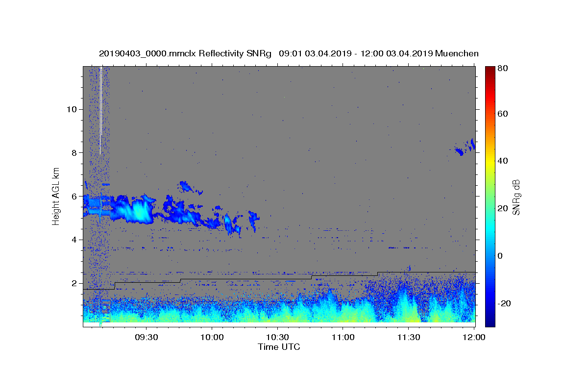Click the yellow band of the colorbar
Image resolution: width=588 pixels, height=392 pixels.
[490, 161]
